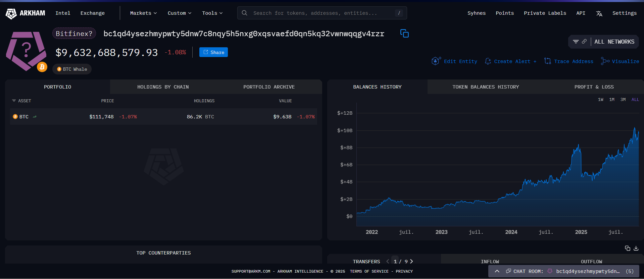Open Terms of Service link
Image resolution: width=644 pixels, height=279 pixels.
click(369, 271)
